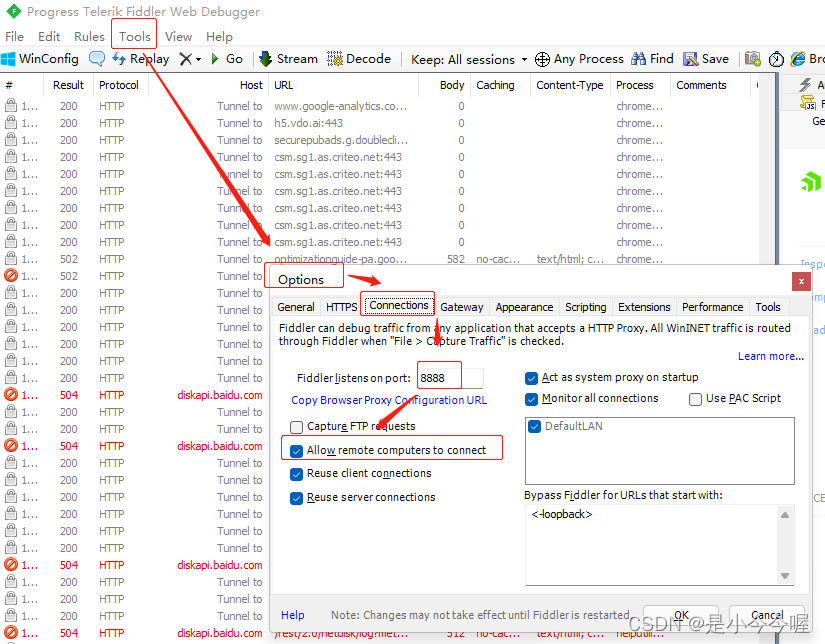Open the Help menu
Screen dimensions: 825x644
click(x=219, y=36)
